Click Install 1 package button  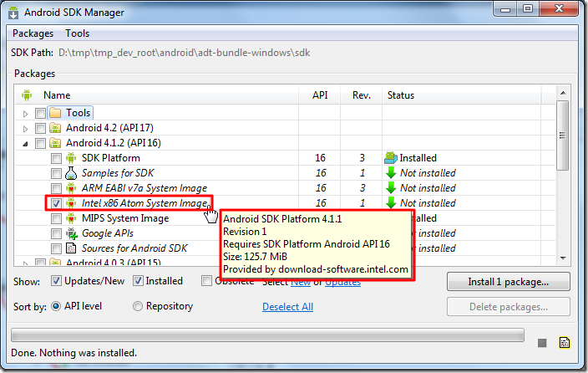(509, 282)
